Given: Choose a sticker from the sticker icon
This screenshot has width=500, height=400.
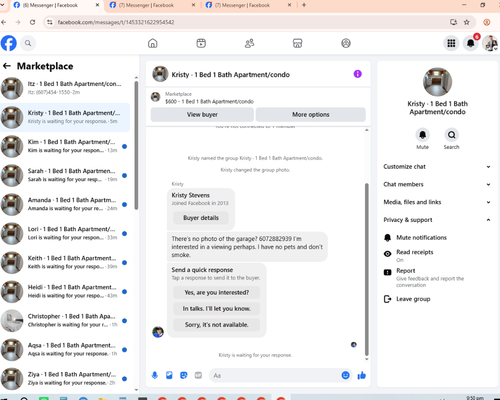Looking at the screenshot, I should 184,376.
